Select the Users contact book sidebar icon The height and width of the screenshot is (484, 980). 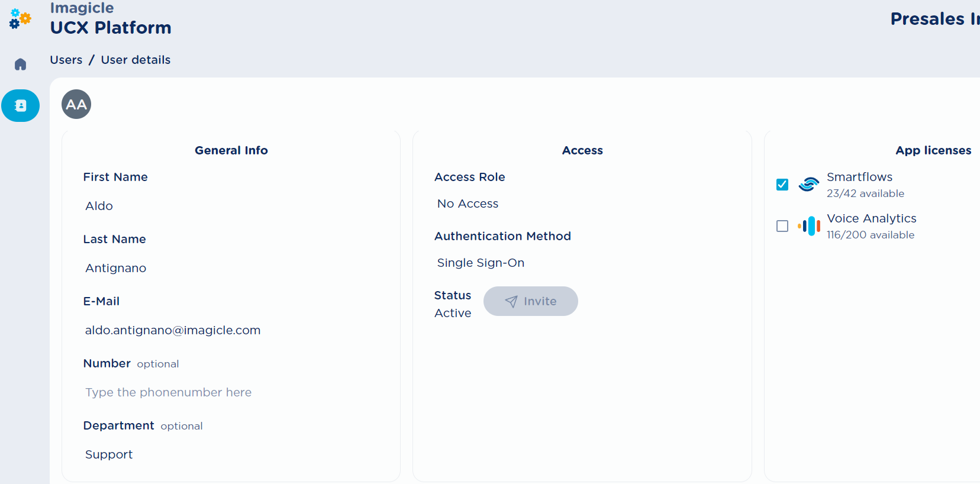pyautogui.click(x=21, y=106)
